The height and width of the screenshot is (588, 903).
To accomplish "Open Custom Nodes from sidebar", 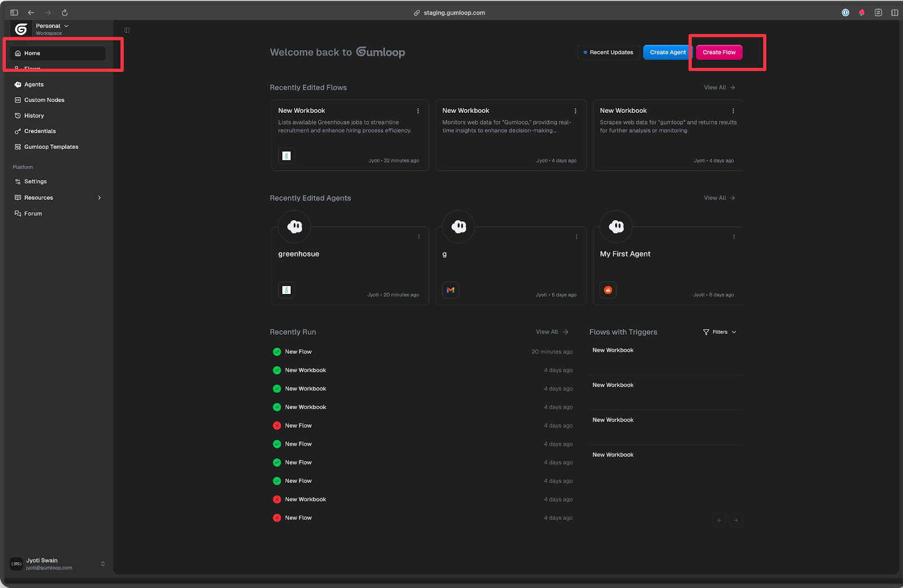I will click(x=44, y=100).
